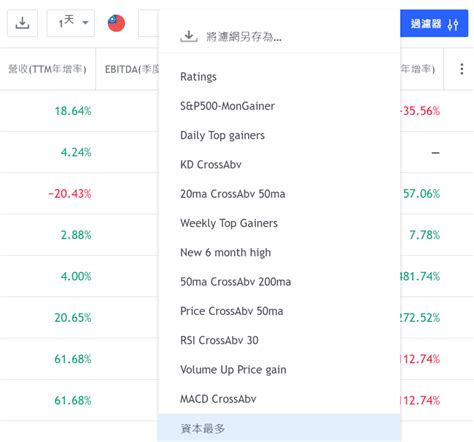
Task: Click the 7.78% value cell
Action: coord(424,235)
